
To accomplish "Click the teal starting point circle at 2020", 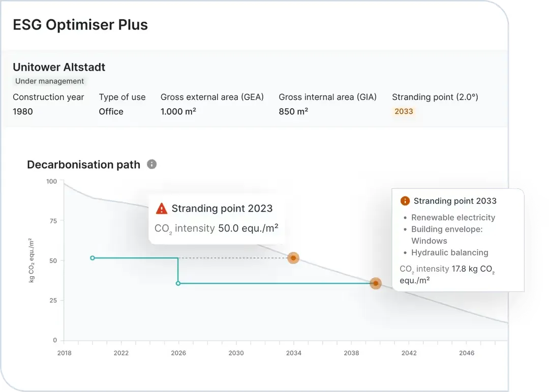I will click(x=93, y=258).
